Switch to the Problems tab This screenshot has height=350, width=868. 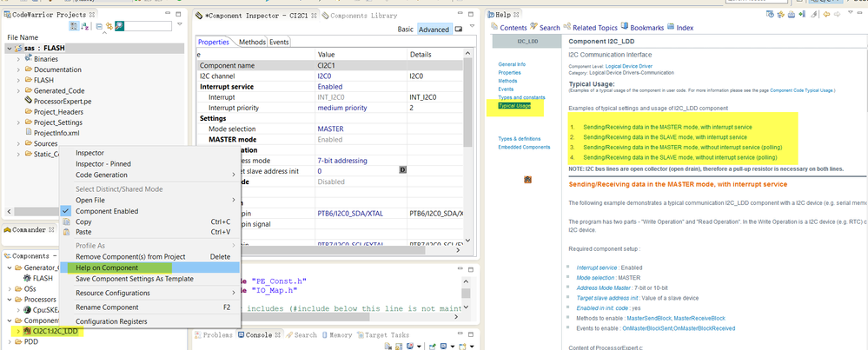[215, 334]
